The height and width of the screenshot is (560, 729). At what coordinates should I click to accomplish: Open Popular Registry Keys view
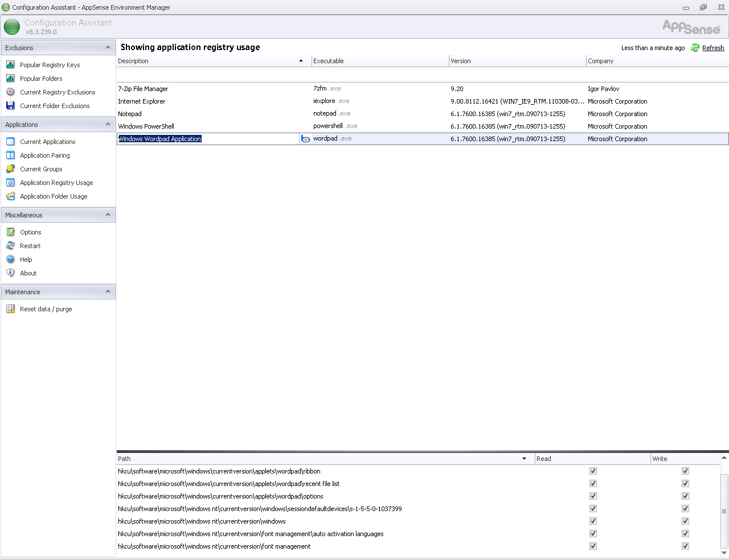(50, 65)
